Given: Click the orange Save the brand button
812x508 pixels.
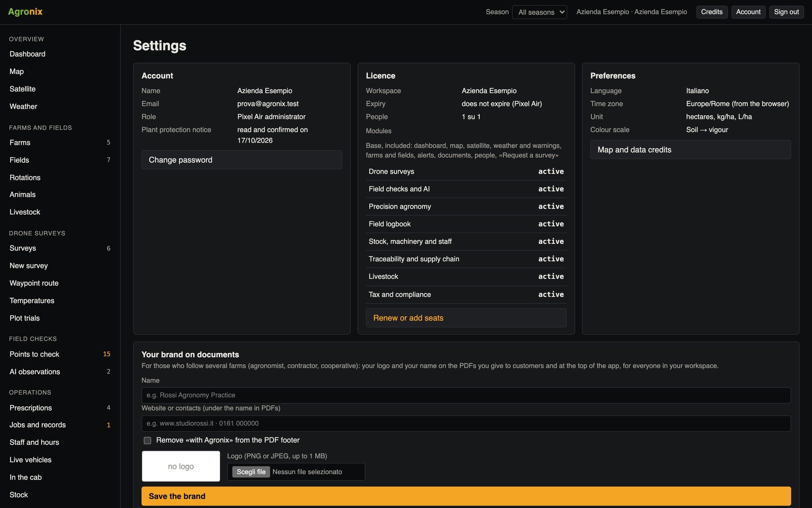Looking at the screenshot, I should 466,496.
